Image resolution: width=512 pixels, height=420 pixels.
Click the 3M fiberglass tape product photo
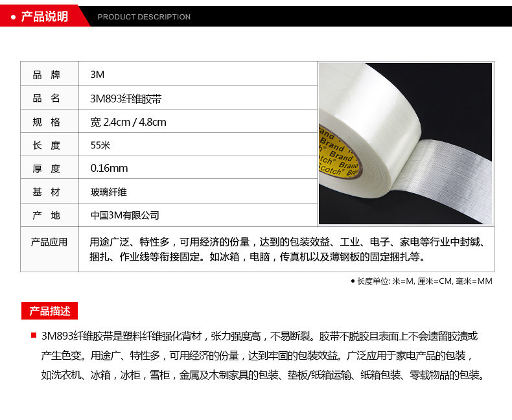click(405, 143)
